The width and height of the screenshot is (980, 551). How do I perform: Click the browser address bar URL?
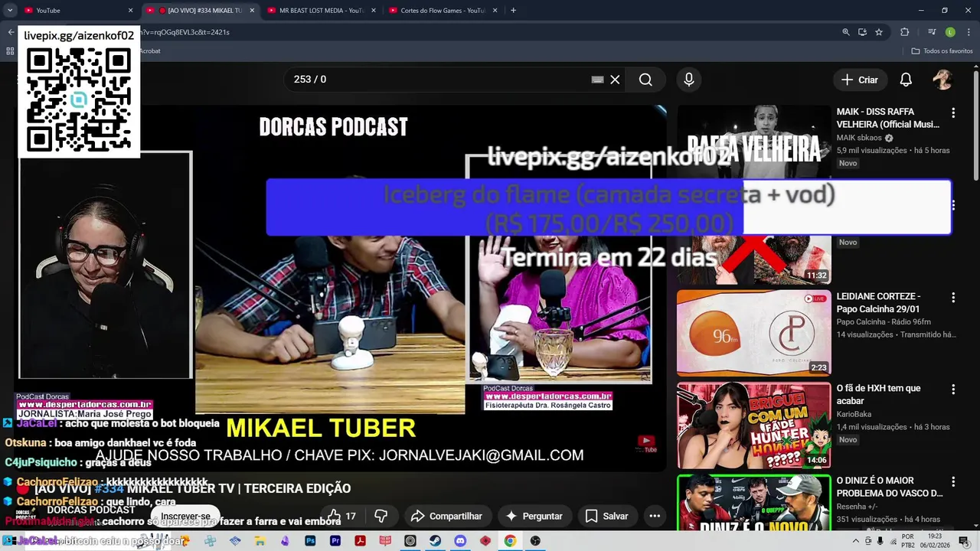pos(186,32)
